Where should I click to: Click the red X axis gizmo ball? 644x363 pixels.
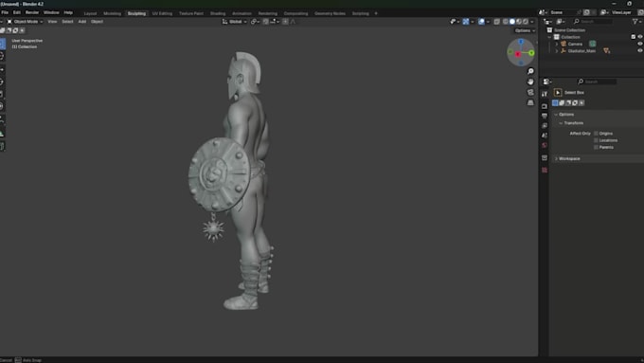tap(517, 54)
